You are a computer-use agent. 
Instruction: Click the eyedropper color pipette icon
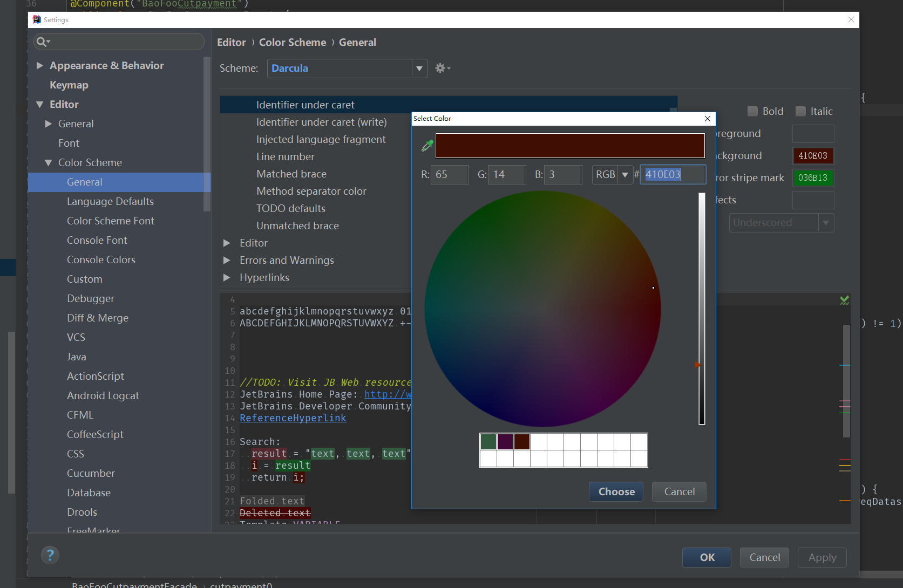coord(427,145)
